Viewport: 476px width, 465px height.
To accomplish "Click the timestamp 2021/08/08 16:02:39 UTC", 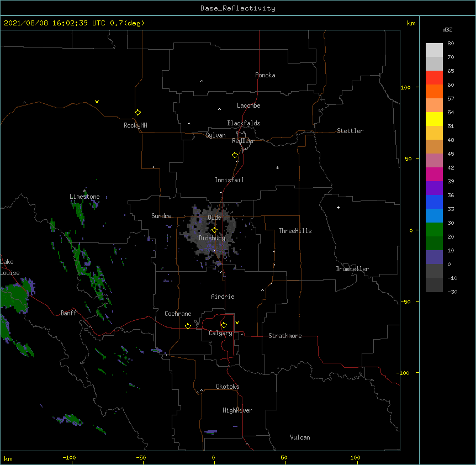I will coord(54,23).
